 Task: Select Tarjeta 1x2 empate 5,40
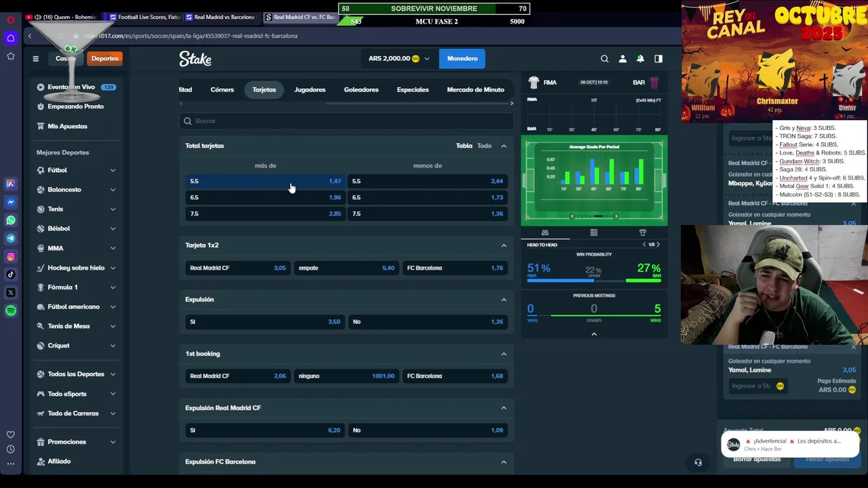point(347,268)
